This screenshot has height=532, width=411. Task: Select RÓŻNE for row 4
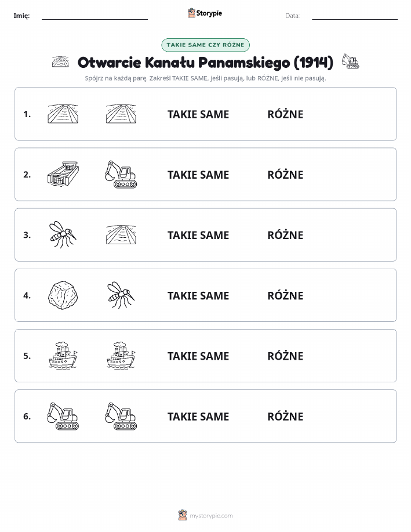tap(285, 295)
